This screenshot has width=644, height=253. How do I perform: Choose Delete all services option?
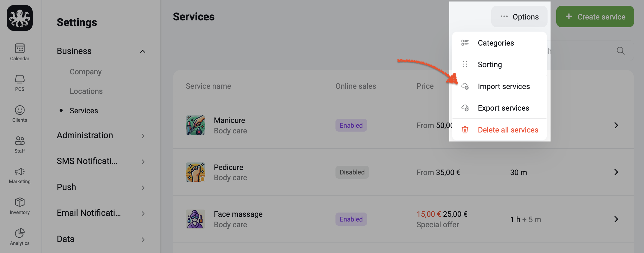[499, 130]
